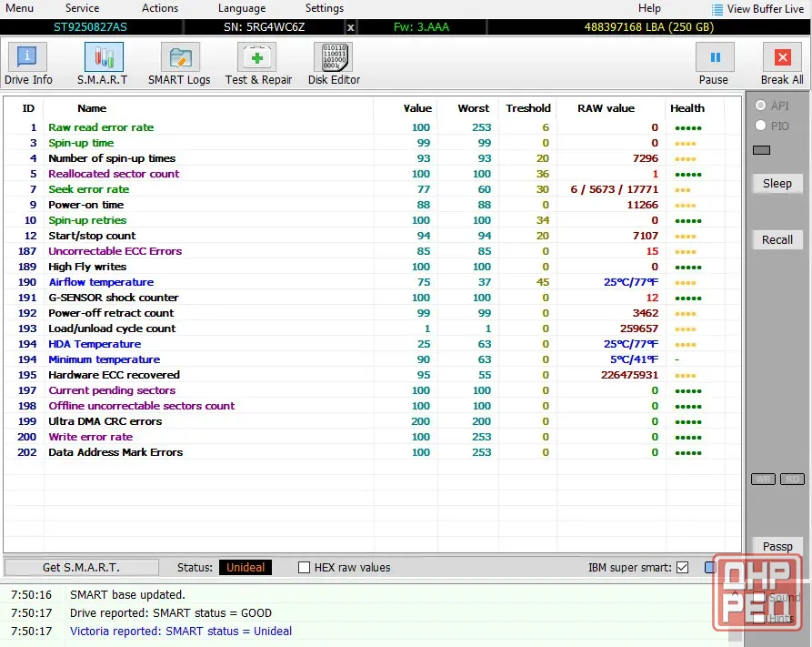Viewport: 812px width, 647px height.
Task: Untick the IBM super smart checkbox
Action: [x=683, y=568]
